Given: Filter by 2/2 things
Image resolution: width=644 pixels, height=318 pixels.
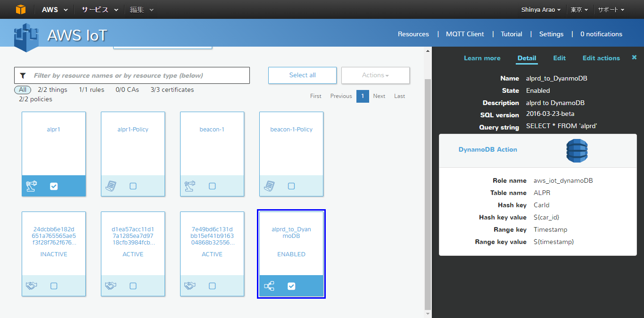Looking at the screenshot, I should tap(52, 90).
